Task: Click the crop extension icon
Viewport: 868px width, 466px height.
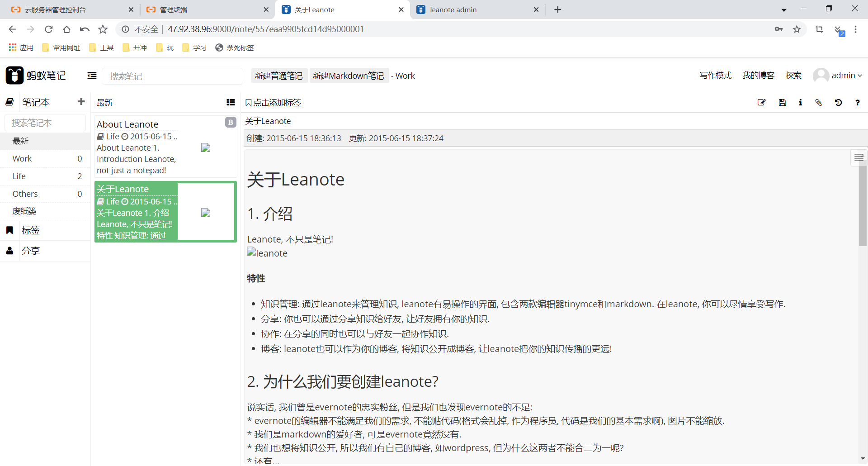Action: point(819,29)
